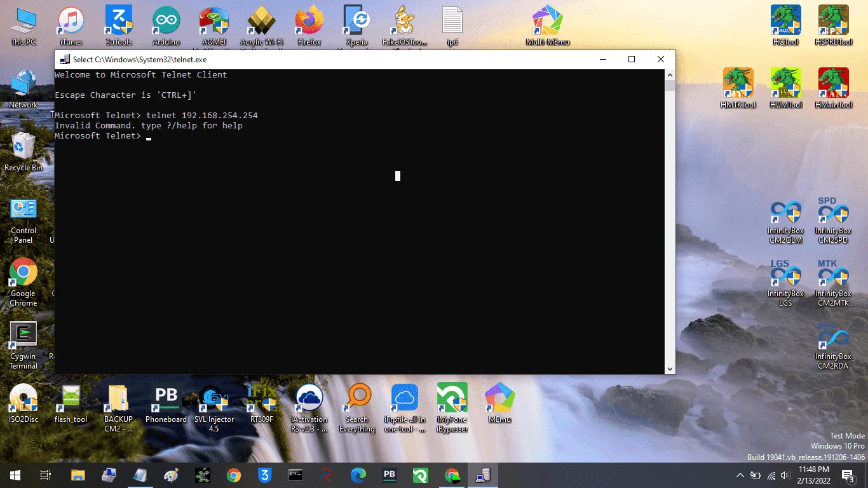Open Cygwin Terminal desktop shortcut
The image size is (868, 488).
(x=24, y=345)
